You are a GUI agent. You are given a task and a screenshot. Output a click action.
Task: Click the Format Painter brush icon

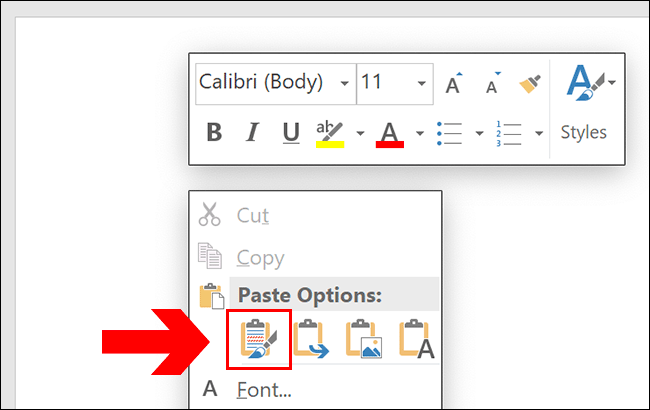[x=529, y=84]
